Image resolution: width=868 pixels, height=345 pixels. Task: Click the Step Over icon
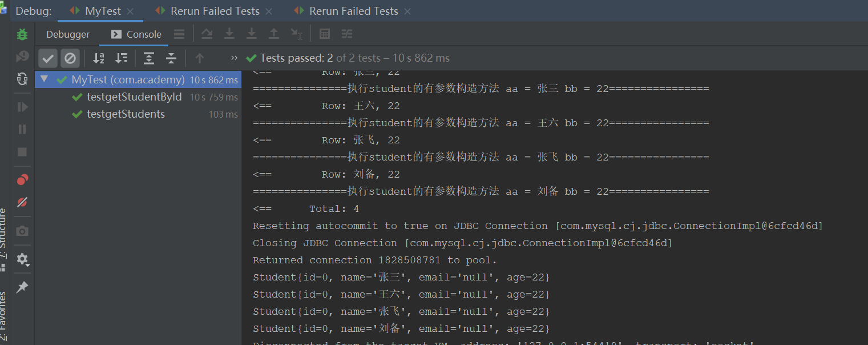[x=207, y=34]
